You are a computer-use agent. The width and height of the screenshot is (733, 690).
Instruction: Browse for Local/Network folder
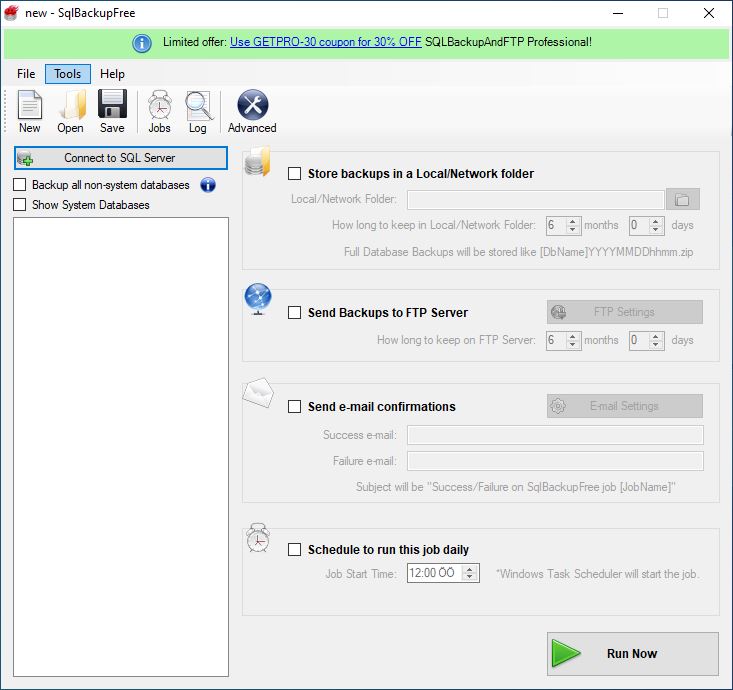coord(683,200)
